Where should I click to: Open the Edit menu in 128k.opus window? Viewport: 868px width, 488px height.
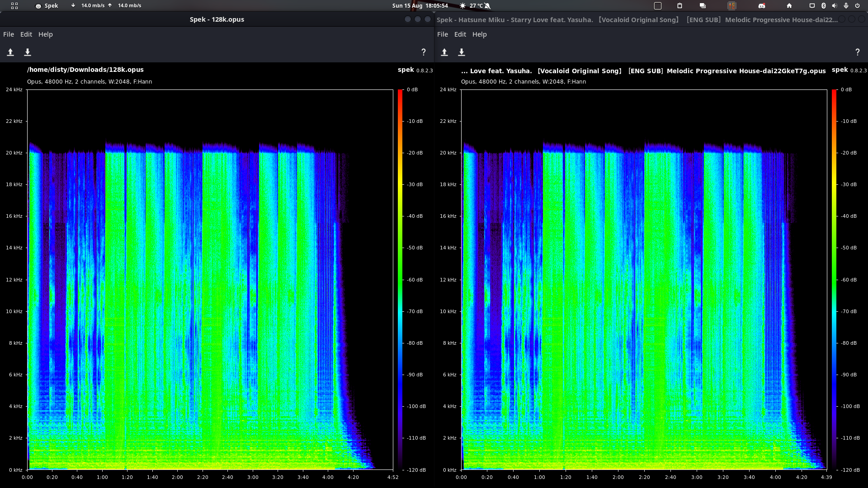coord(26,34)
